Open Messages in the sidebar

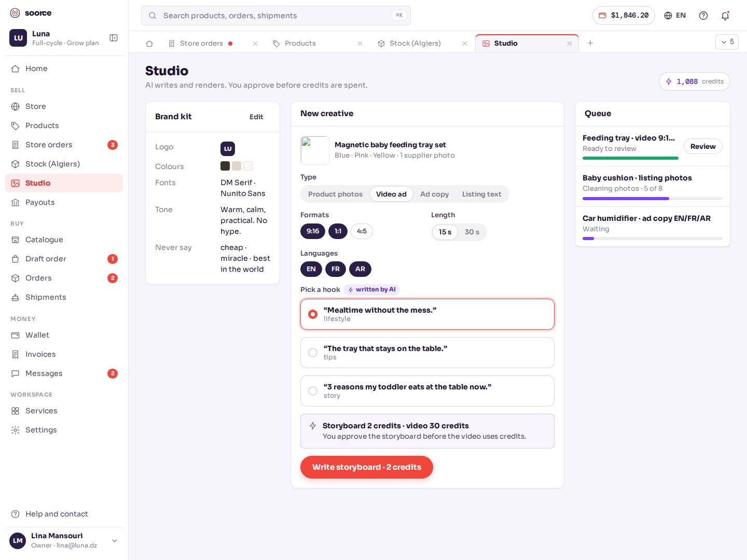(64, 373)
